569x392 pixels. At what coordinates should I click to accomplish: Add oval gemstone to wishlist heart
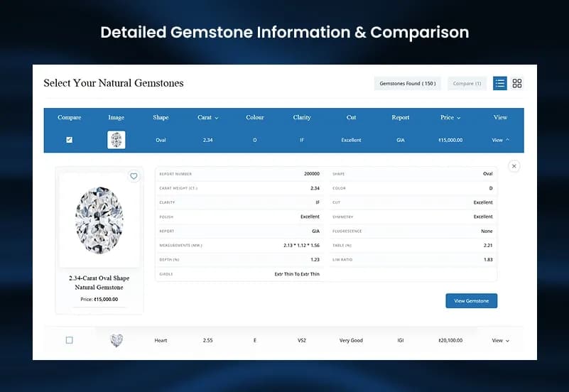(x=134, y=176)
